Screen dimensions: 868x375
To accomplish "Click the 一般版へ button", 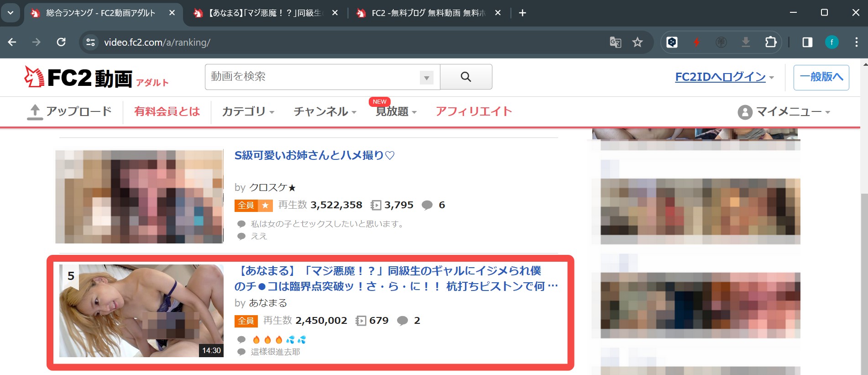I will pyautogui.click(x=821, y=77).
